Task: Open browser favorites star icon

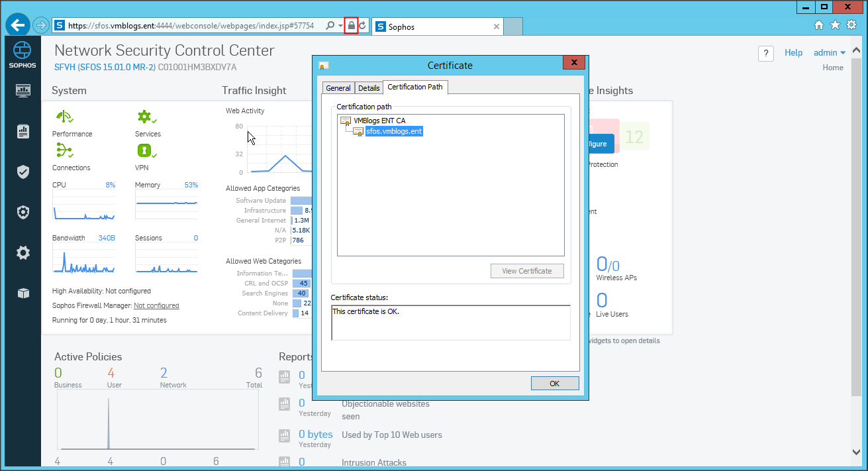Action: 835,25
